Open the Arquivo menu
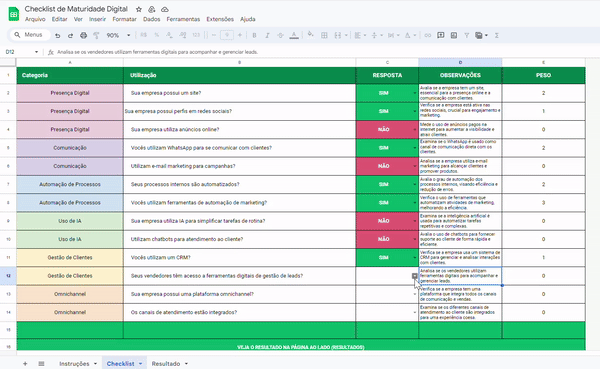 (x=35, y=19)
